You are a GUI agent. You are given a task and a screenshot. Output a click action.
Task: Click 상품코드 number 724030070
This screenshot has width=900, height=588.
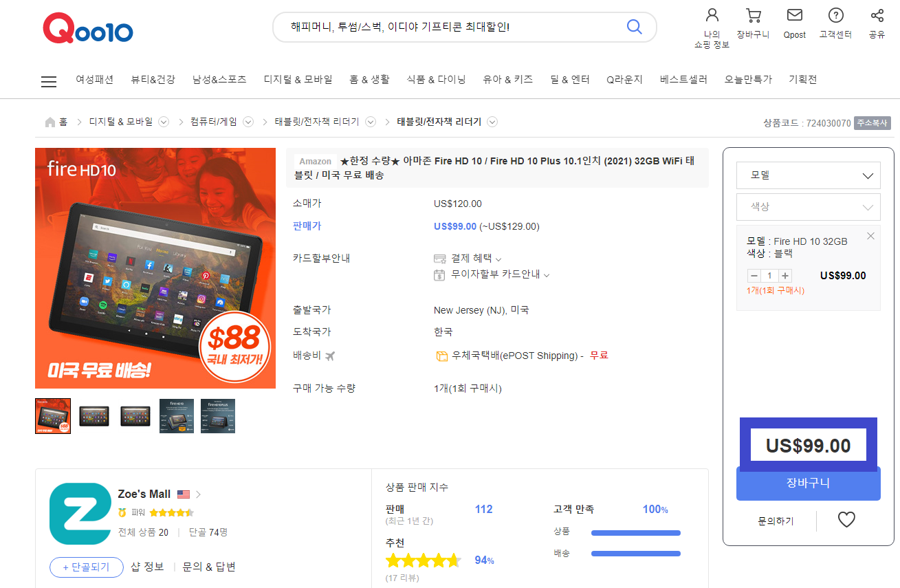[828, 123]
